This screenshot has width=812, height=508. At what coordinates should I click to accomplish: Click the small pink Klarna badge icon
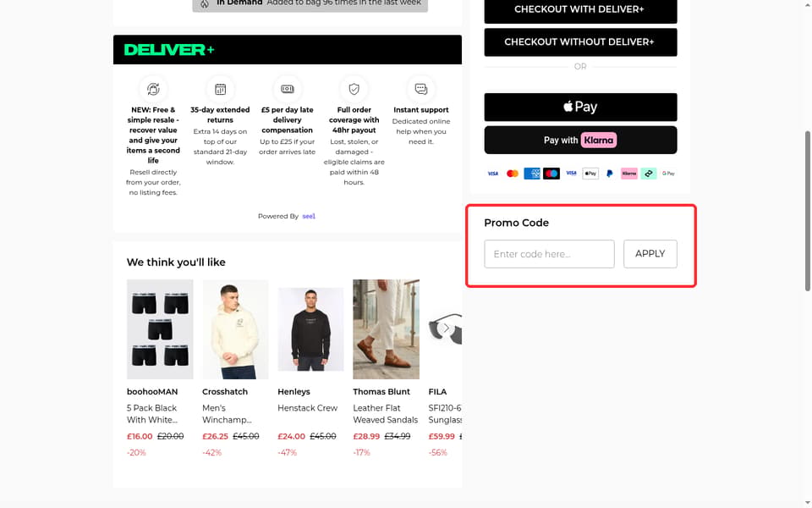pyautogui.click(x=629, y=174)
